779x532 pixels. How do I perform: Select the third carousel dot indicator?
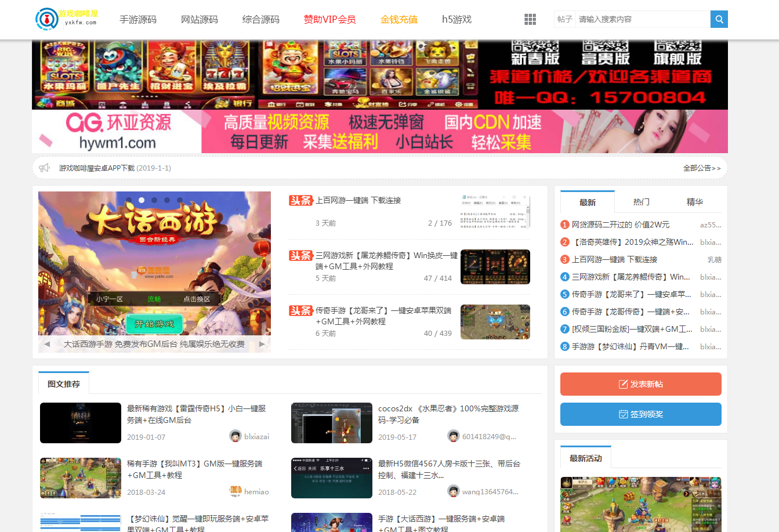click(154, 200)
